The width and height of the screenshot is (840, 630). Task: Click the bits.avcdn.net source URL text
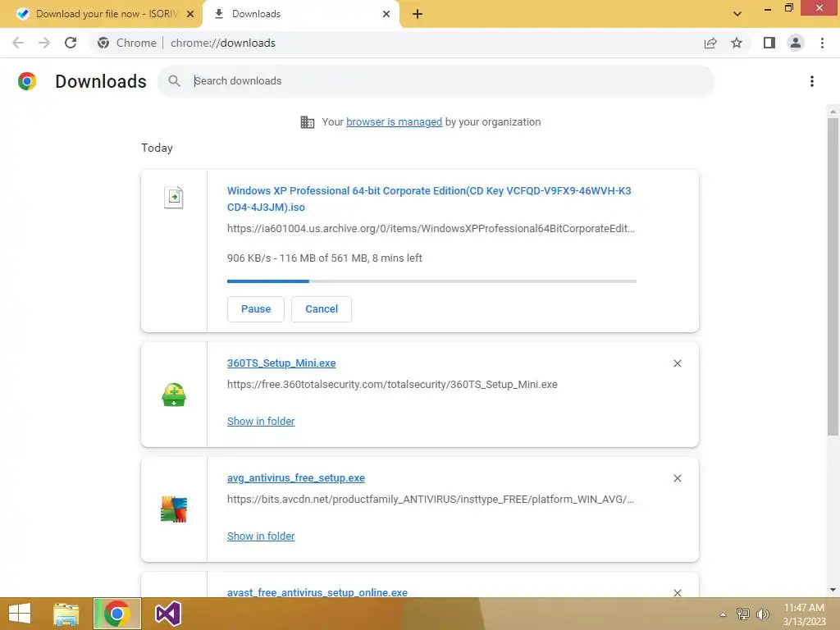(x=430, y=500)
